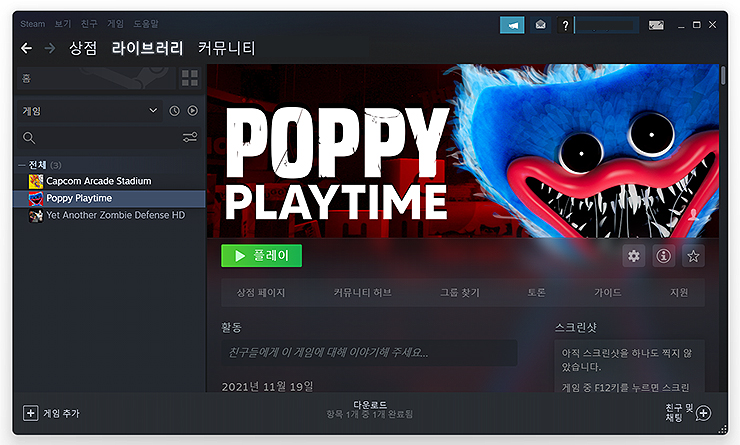The height and width of the screenshot is (445, 740).
Task: Open friends chat plus icon
Action: [703, 413]
